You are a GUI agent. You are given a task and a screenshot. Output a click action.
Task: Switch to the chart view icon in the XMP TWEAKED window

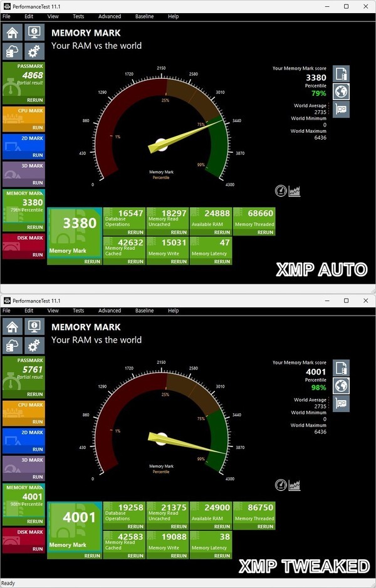[295, 485]
